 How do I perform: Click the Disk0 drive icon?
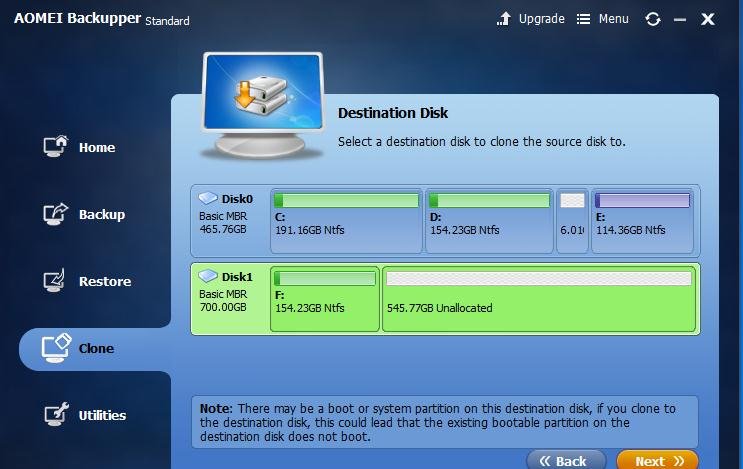pos(208,198)
